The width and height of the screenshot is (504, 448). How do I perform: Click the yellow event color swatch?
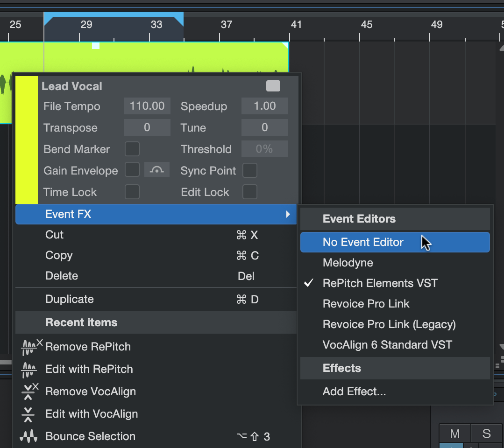click(x=27, y=140)
